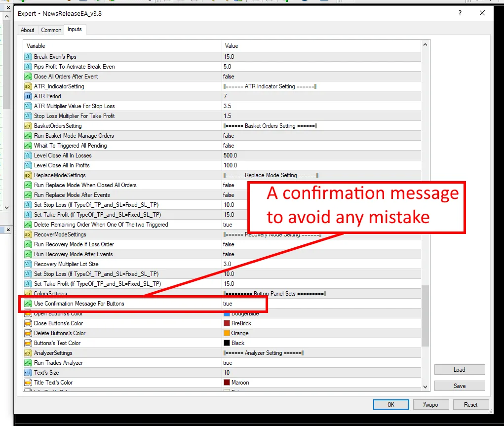Click the ATR Period integer type icon
The width and height of the screenshot is (504, 426).
click(x=28, y=96)
